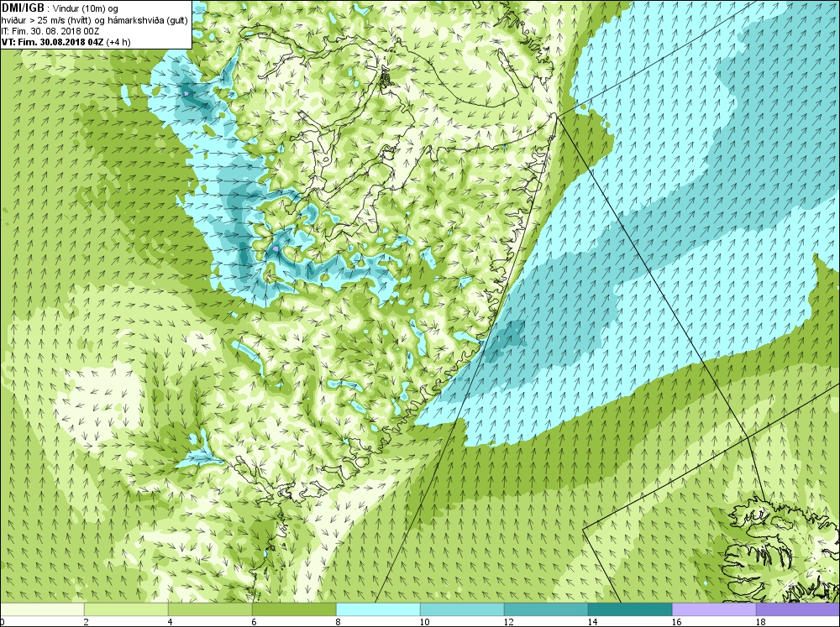Click the 12–14 m/s teal legend swatch
Viewport: 840px width, 627px height.
546,609
